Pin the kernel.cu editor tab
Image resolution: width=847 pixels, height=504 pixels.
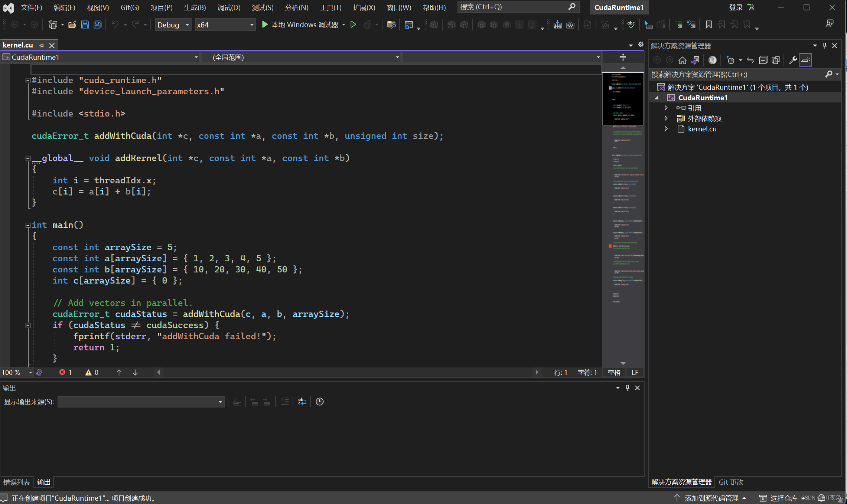pyautogui.click(x=42, y=45)
